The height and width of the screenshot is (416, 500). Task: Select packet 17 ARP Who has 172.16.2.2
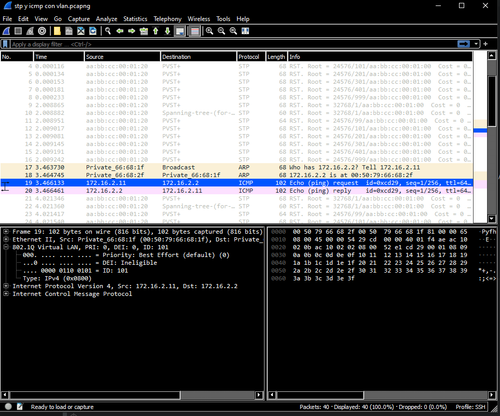click(x=237, y=167)
